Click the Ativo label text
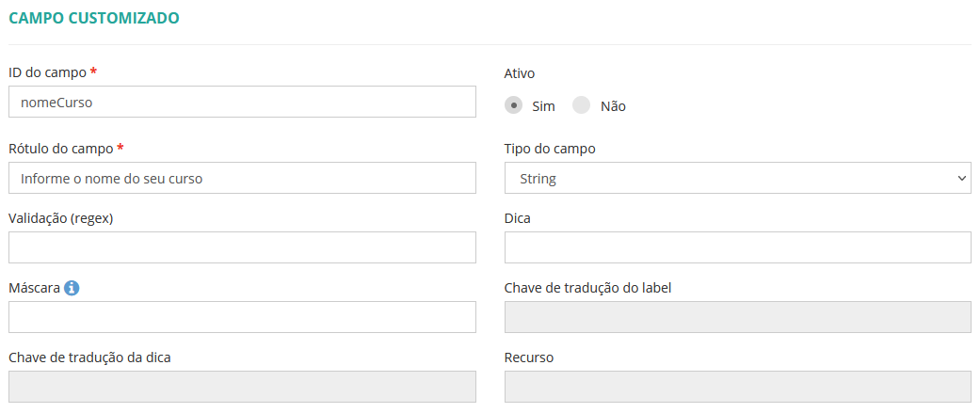 click(521, 72)
